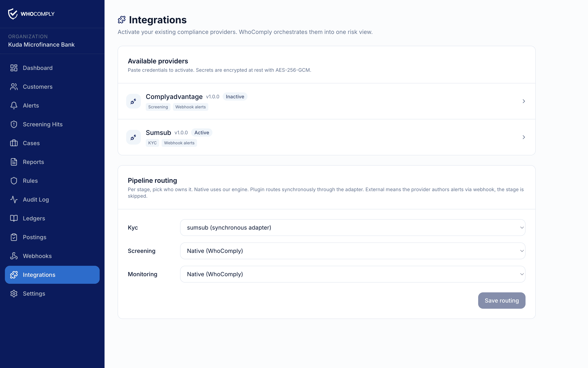Open the Settings page
588x368 pixels.
[x=52, y=294]
